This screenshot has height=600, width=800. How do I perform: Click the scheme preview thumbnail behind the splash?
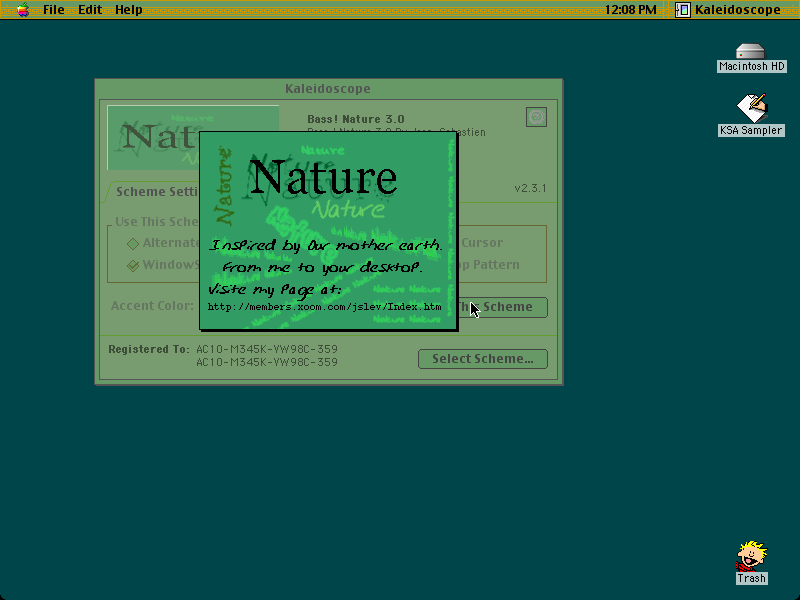tap(153, 138)
